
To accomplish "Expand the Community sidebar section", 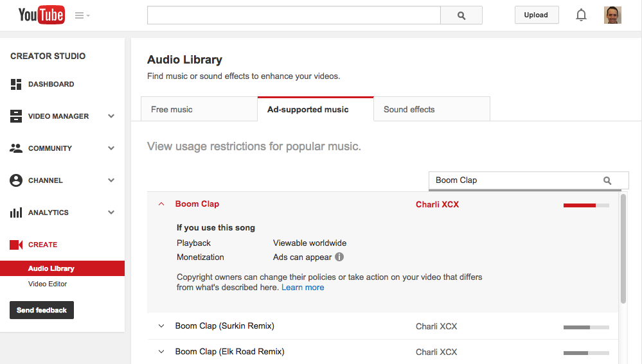I will click(111, 148).
